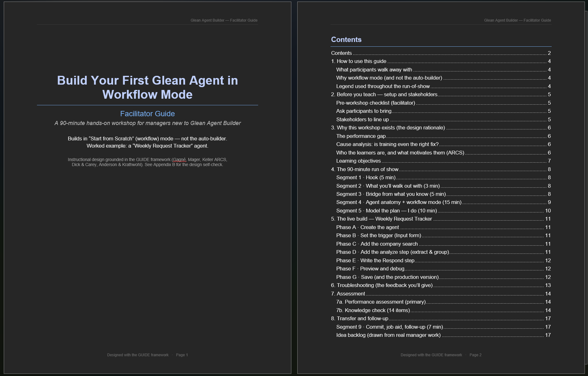Click the 'Contents' self-reference entry for page 2

(441, 53)
